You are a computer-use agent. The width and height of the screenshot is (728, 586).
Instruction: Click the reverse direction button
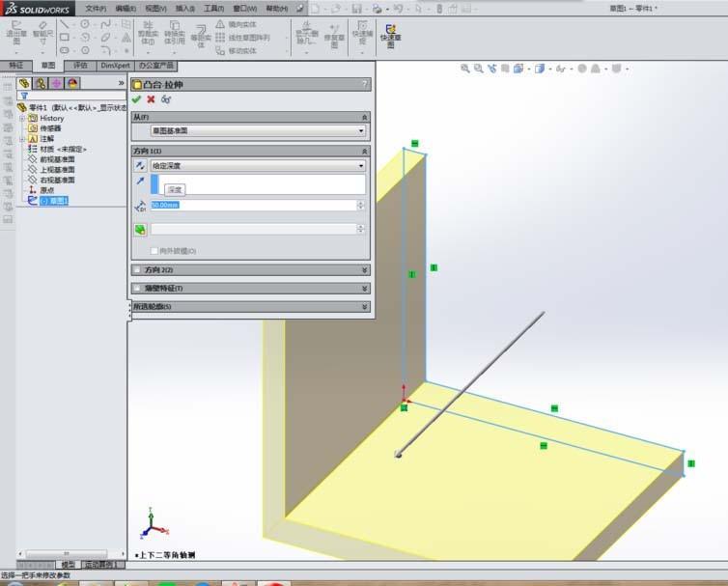[140, 166]
